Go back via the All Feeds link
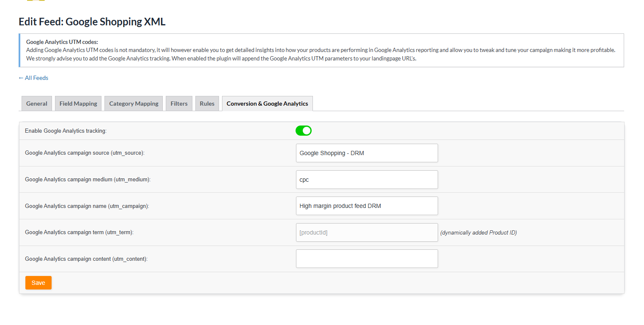 [33, 78]
